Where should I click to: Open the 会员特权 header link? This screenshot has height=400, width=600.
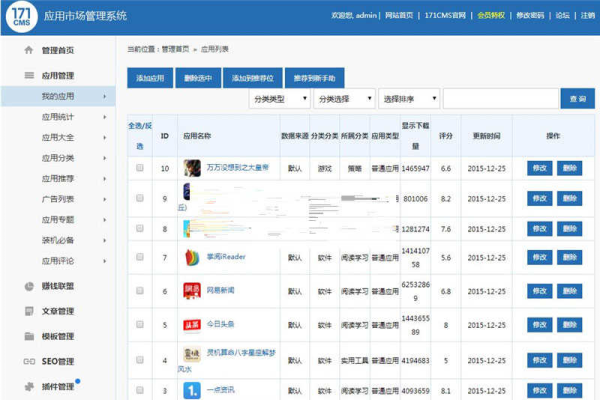[491, 15]
